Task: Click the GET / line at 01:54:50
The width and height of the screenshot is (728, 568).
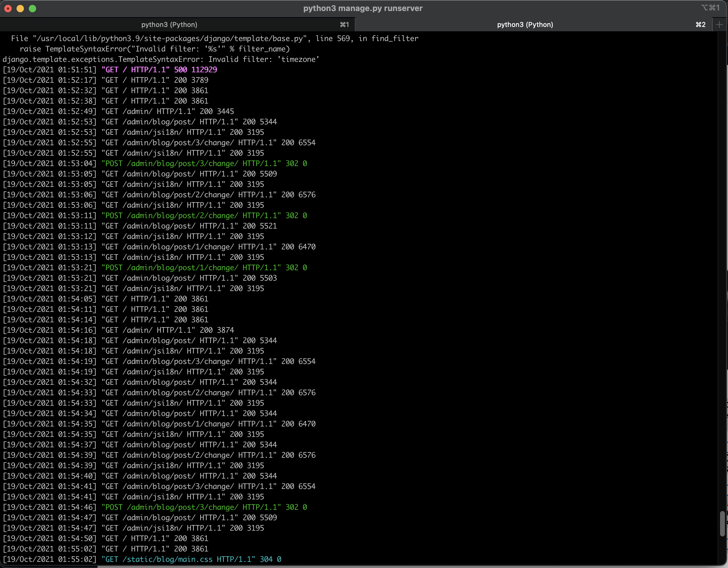Action: pos(106,538)
